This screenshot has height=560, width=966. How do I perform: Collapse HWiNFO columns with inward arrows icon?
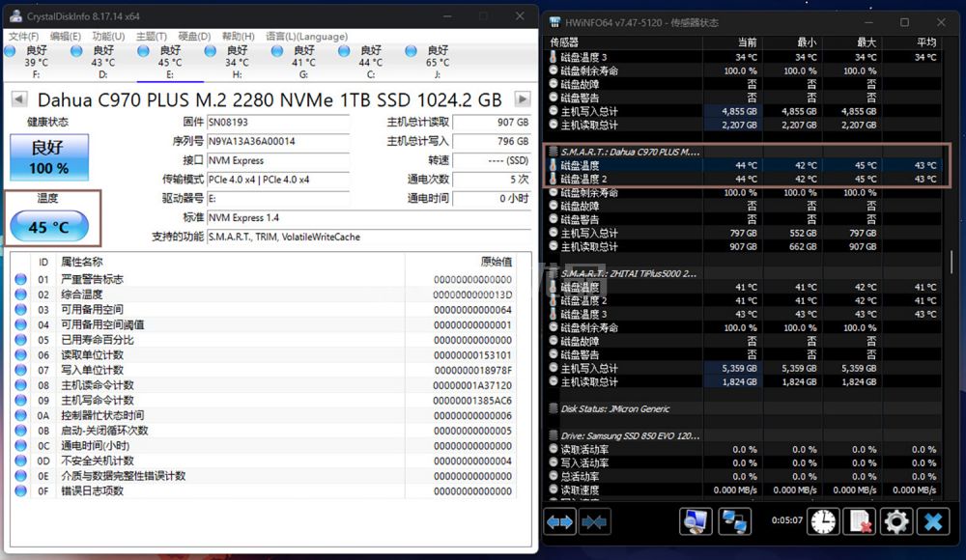click(x=594, y=521)
